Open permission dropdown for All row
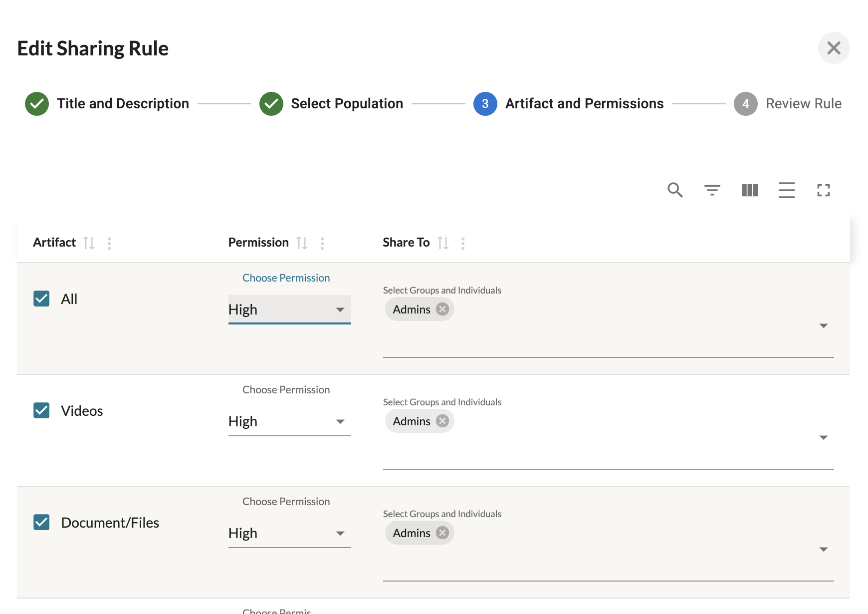The height and width of the screenshot is (614, 868). 289,310
